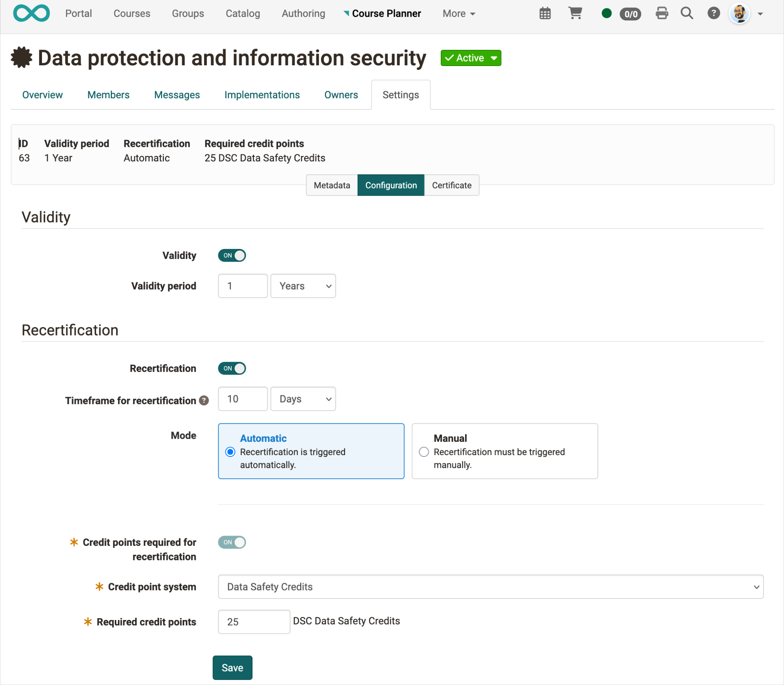Image resolution: width=784 pixels, height=685 pixels.
Task: Switch to the Members tab
Action: coord(108,95)
